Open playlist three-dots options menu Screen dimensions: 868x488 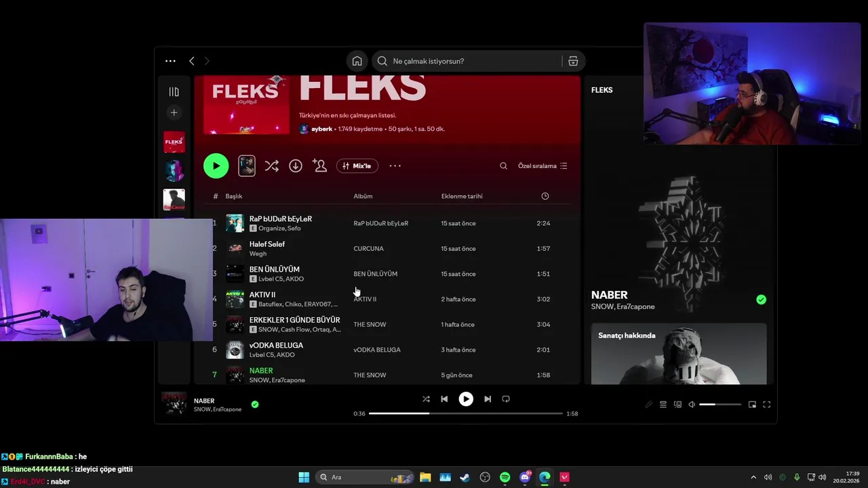pyautogui.click(x=395, y=166)
